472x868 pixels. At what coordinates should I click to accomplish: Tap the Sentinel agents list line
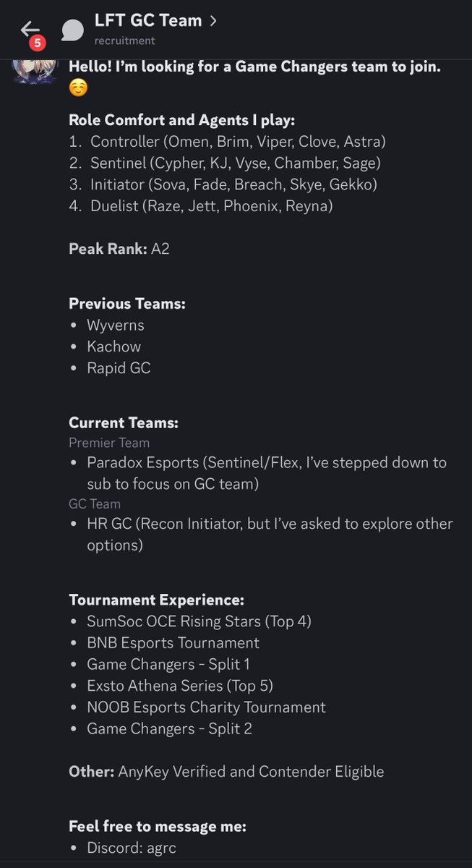tap(225, 163)
